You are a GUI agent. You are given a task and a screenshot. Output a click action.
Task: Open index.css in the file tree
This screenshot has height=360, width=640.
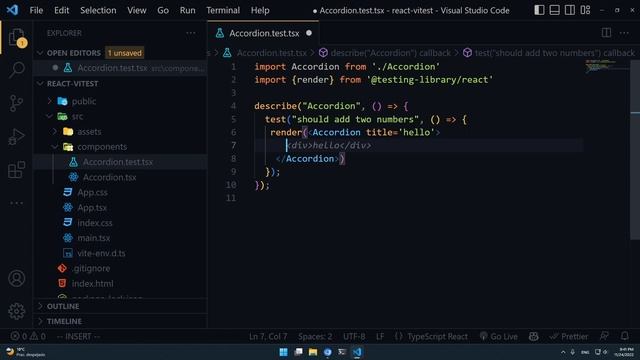95,223
